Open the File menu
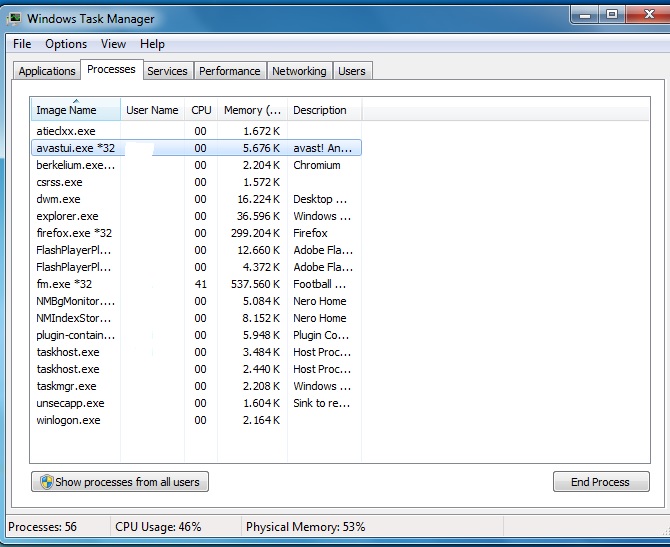Viewport: 670px width, 547px height. tap(22, 44)
